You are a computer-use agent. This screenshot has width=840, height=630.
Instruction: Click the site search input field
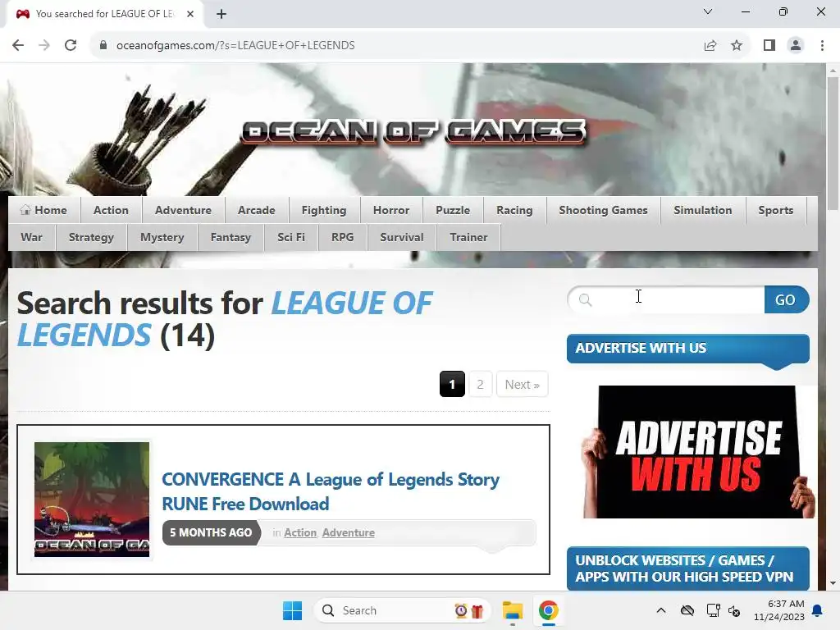click(666, 299)
